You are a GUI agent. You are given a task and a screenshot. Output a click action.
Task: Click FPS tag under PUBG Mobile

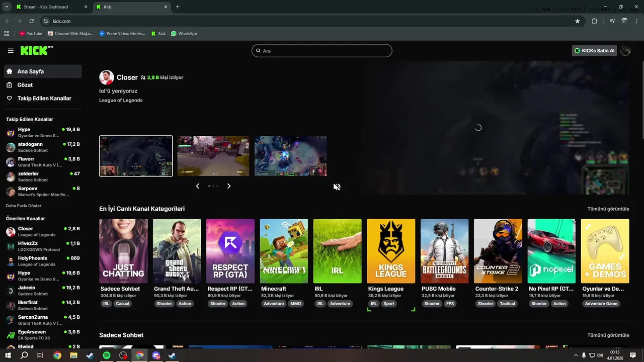450,304
